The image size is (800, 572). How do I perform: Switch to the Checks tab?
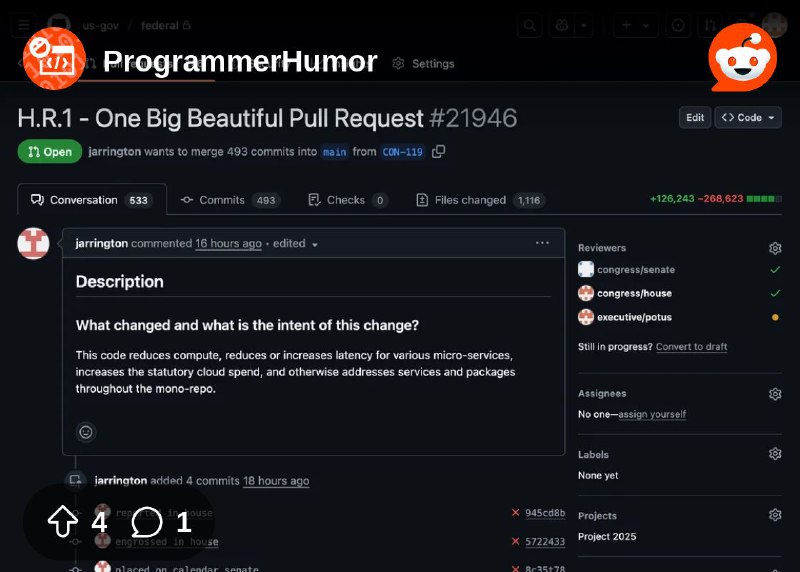click(x=348, y=200)
